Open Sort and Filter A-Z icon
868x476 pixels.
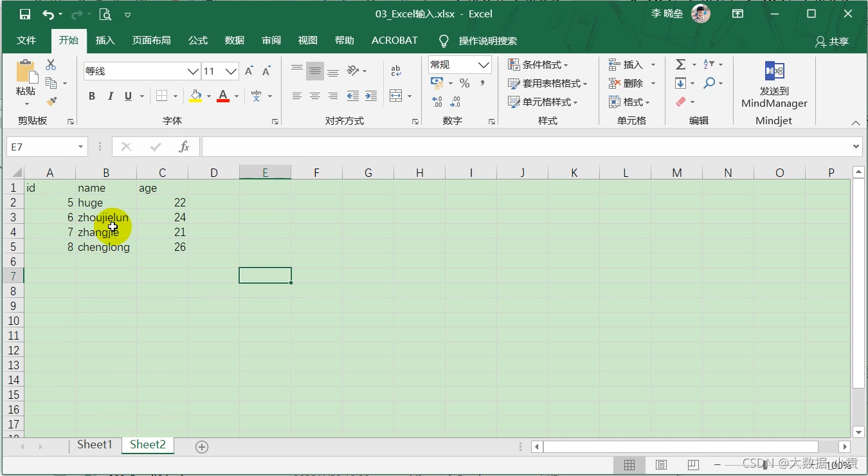click(x=709, y=64)
